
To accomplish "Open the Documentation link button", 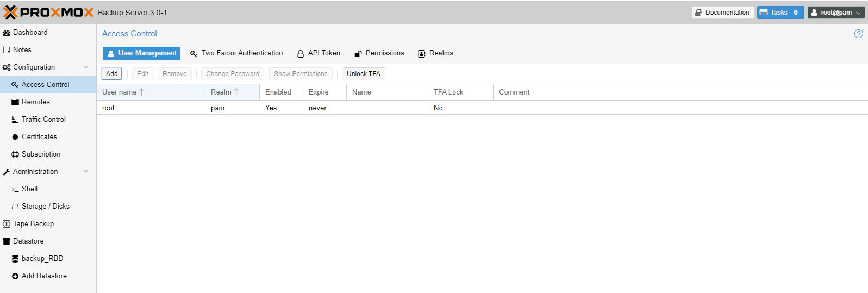I will pos(723,13).
